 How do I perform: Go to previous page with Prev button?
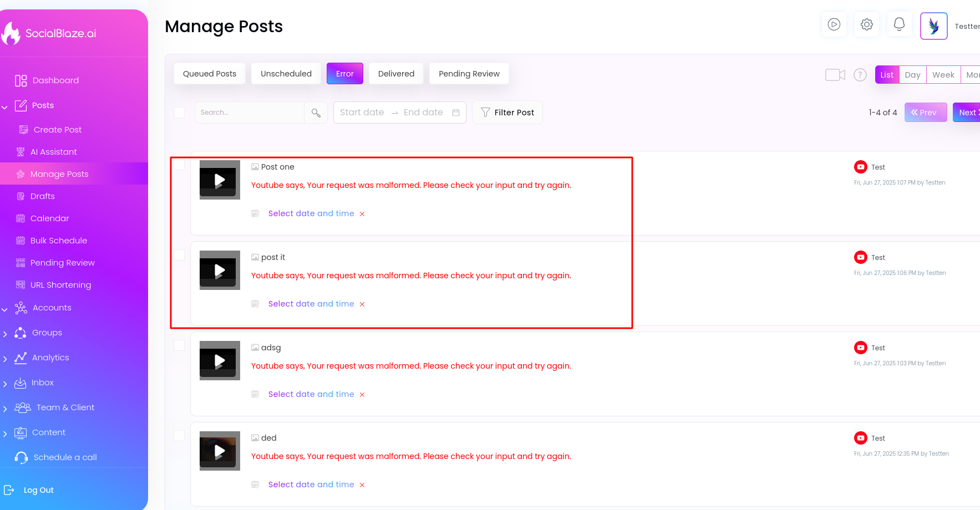pos(926,113)
